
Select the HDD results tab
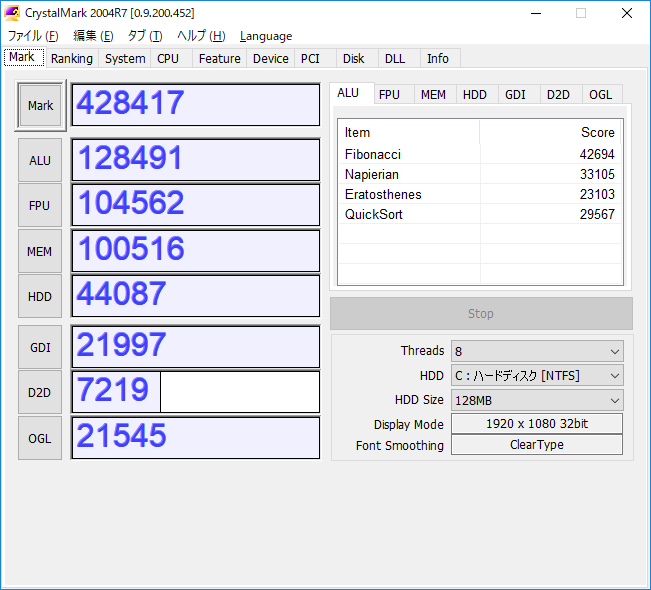(x=477, y=95)
